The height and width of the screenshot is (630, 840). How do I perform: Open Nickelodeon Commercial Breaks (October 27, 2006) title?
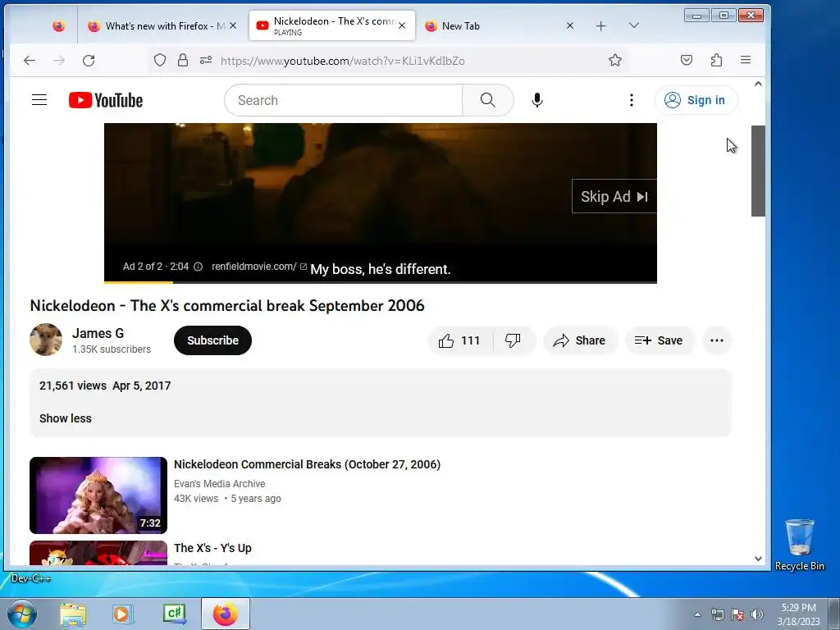(307, 464)
